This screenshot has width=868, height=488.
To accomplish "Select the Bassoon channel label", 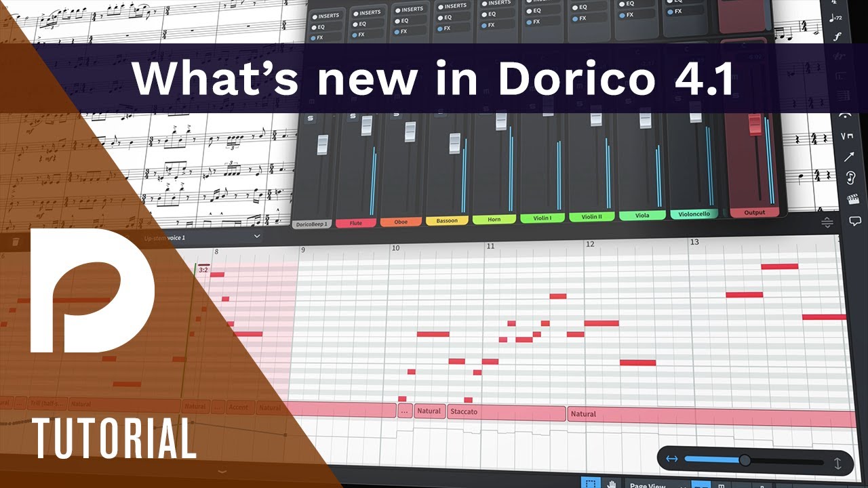I will click(x=446, y=220).
